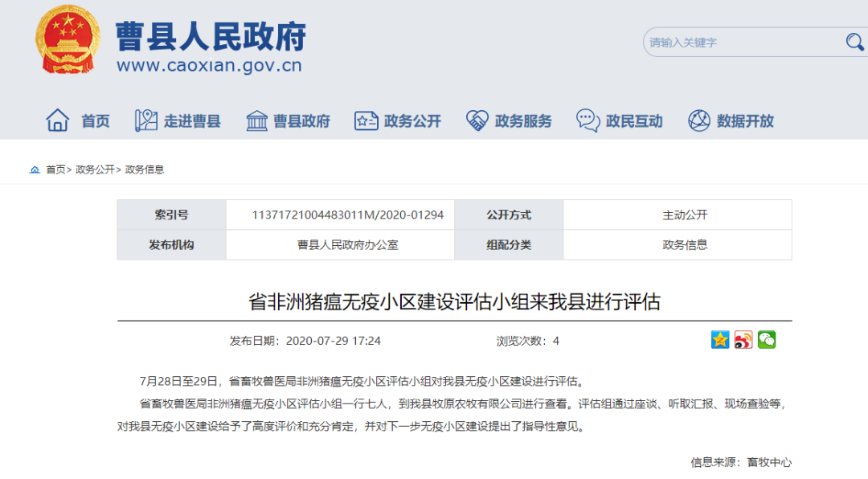The width and height of the screenshot is (868, 479).
Task: Click the chat bubble icon for 政民互动
Action: coord(588,119)
